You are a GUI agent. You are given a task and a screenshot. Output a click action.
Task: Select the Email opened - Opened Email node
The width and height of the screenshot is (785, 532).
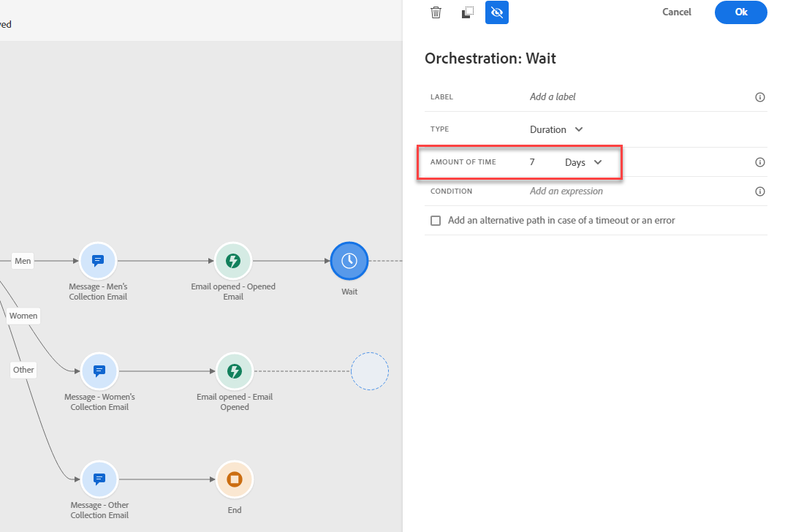[233, 261]
